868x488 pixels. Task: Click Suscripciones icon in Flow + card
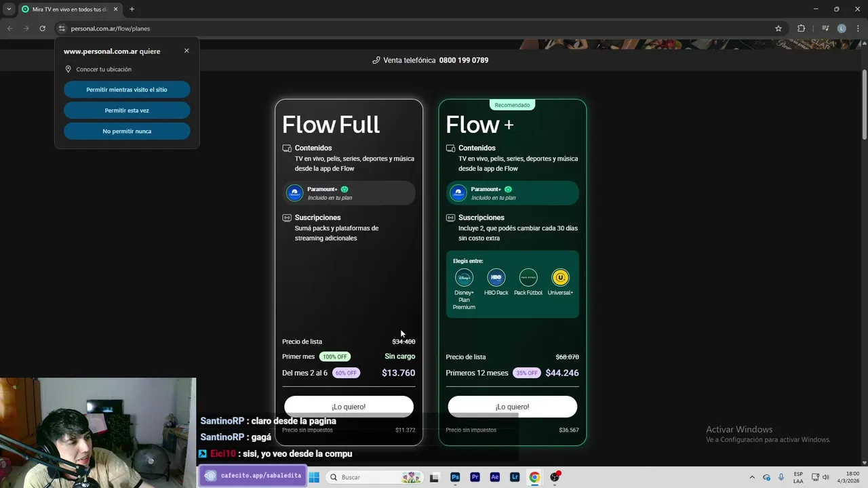(450, 218)
